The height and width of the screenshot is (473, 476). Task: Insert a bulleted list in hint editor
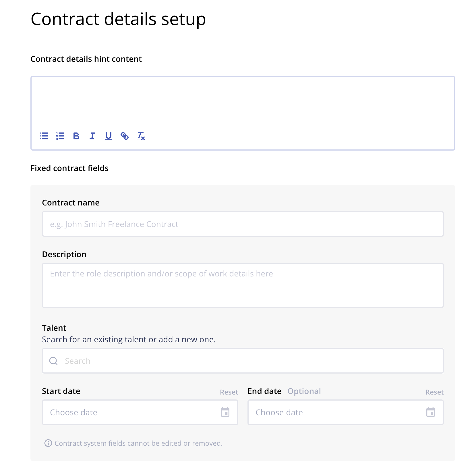pos(44,136)
